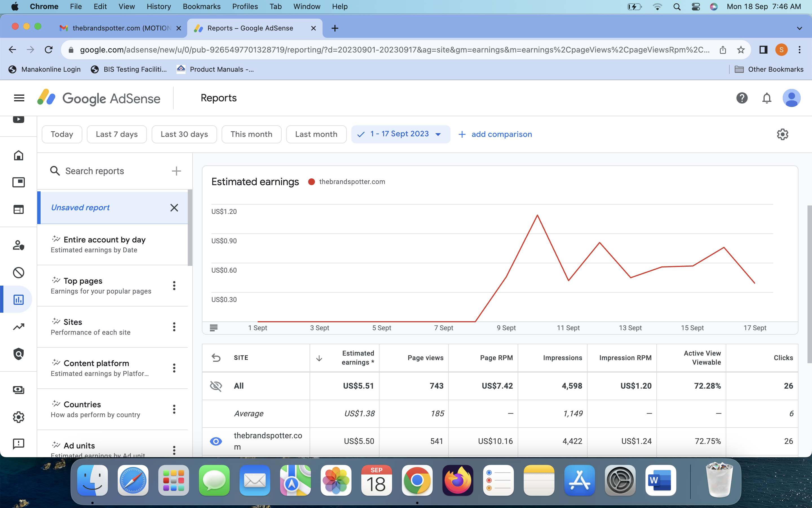The image size is (812, 508).
Task: Open Bookmarks menu in menu bar
Action: pyautogui.click(x=202, y=6)
